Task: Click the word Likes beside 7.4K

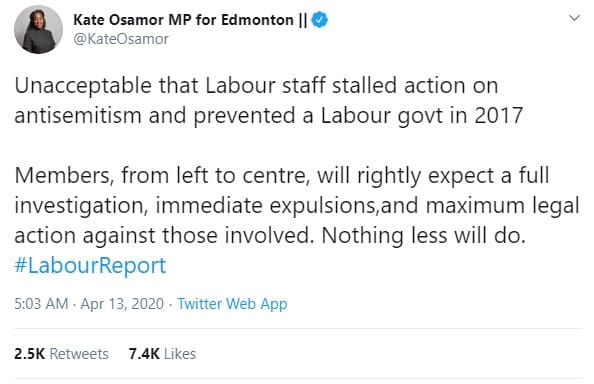Action: click(180, 354)
